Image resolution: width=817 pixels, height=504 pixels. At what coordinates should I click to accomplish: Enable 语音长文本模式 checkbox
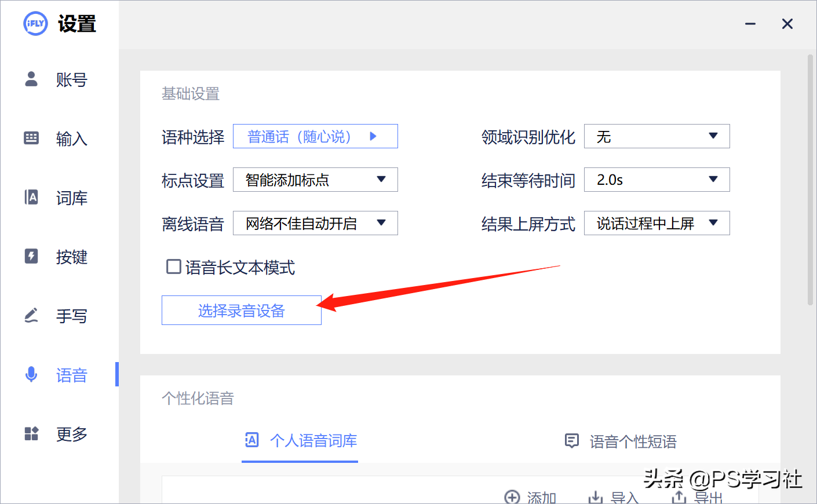(x=173, y=267)
